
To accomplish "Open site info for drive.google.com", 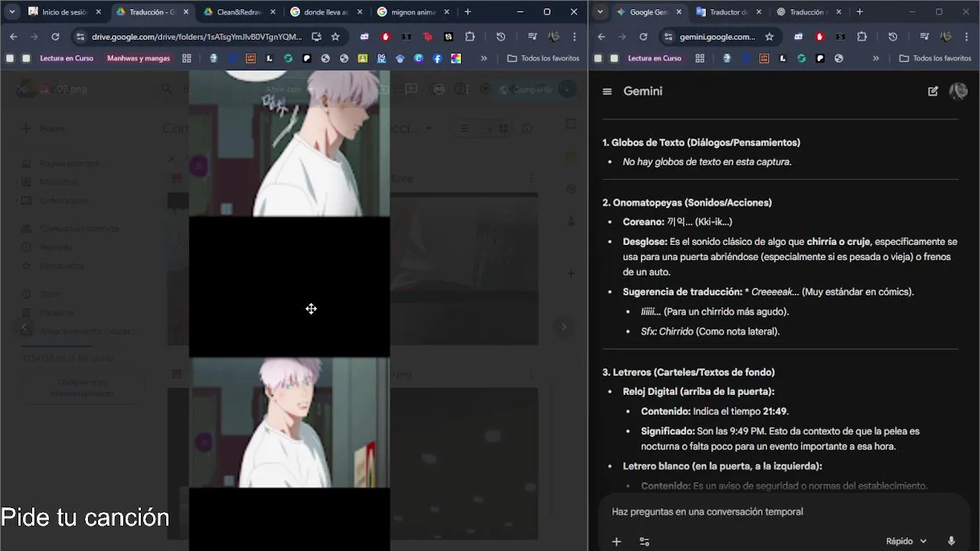I will click(80, 37).
